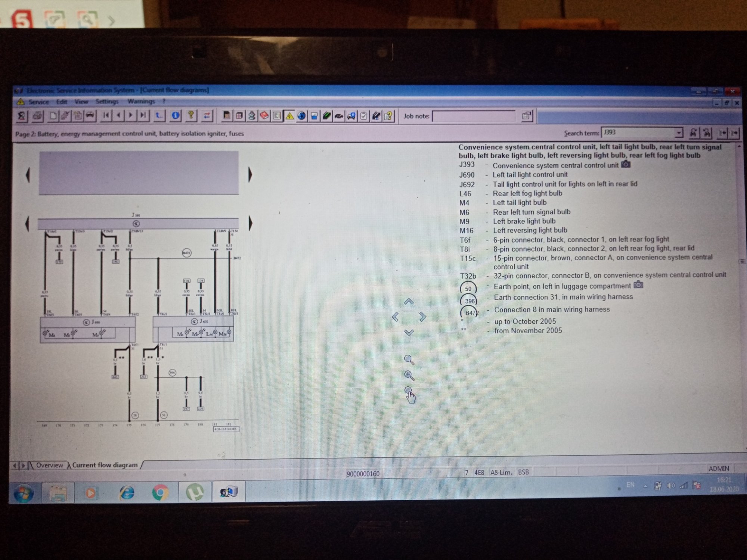Click the current flow diagrams warning-triangle icon
This screenshot has width=747, height=560.
point(289,116)
